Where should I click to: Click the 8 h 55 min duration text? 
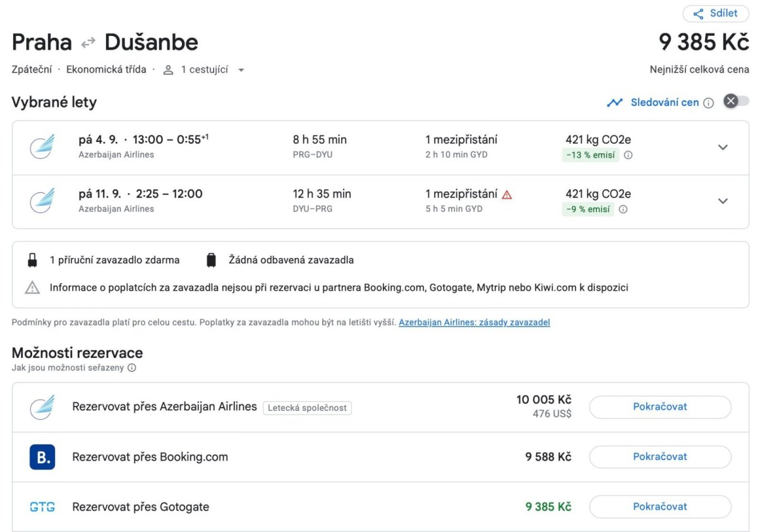click(320, 140)
